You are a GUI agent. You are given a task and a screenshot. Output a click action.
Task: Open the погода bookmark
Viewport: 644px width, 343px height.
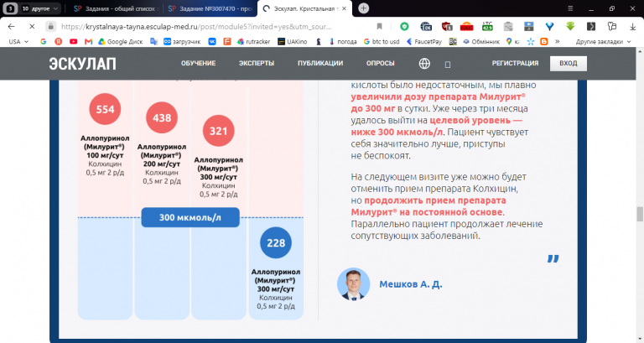343,41
